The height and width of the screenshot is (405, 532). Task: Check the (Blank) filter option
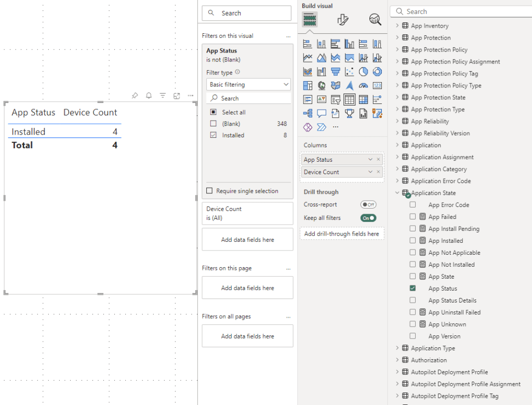213,124
